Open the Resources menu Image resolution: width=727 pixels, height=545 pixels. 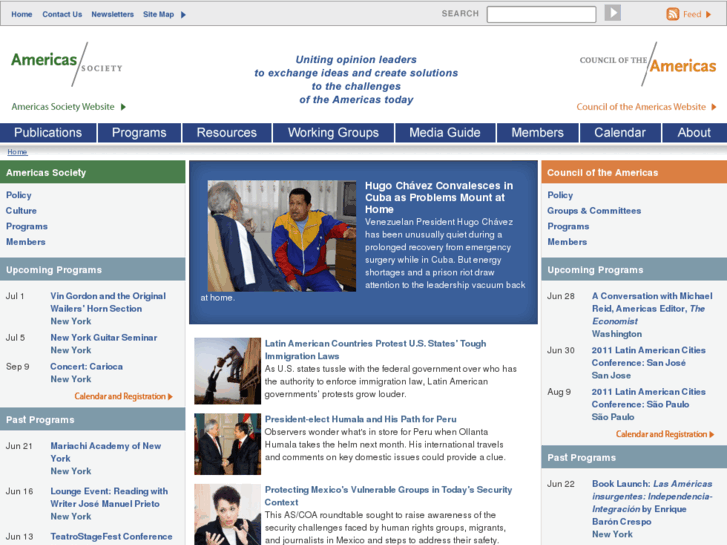click(227, 133)
